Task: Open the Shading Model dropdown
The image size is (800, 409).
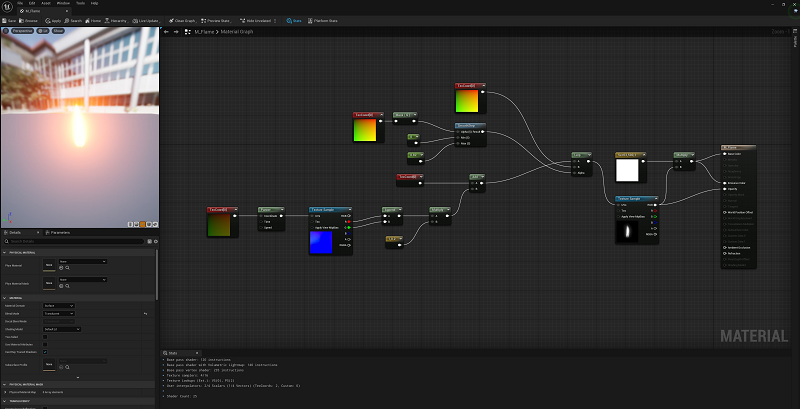Action: coord(62,329)
